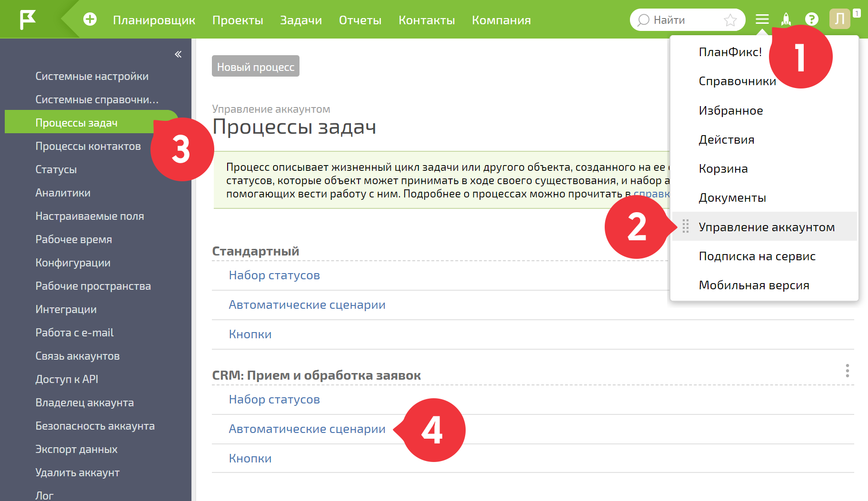The image size is (868, 501).
Task: Focus the Найти search field
Action: pos(687,20)
